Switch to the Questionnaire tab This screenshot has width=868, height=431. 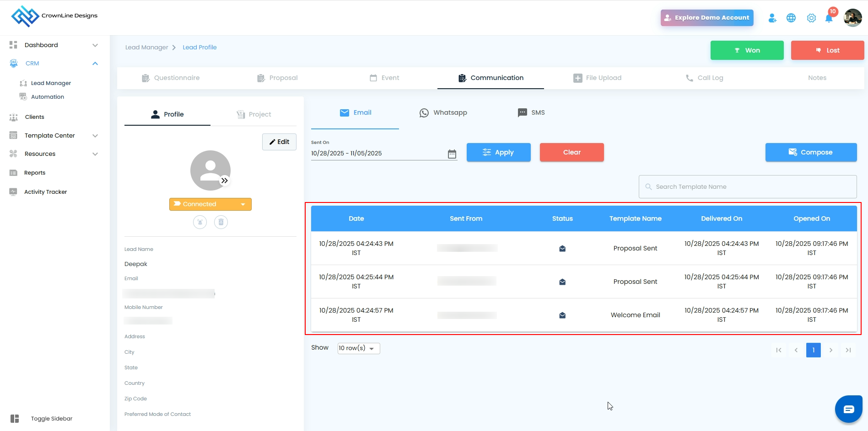tap(171, 78)
